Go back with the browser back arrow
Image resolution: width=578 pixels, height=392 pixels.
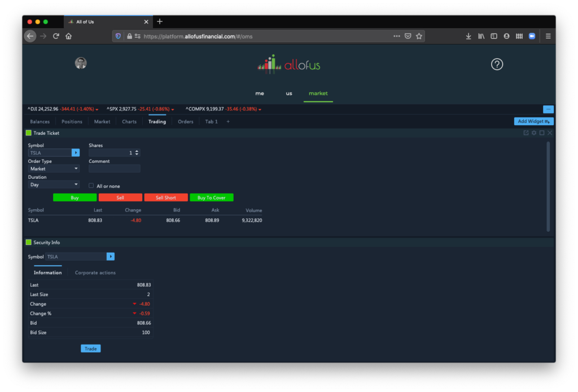pos(30,36)
